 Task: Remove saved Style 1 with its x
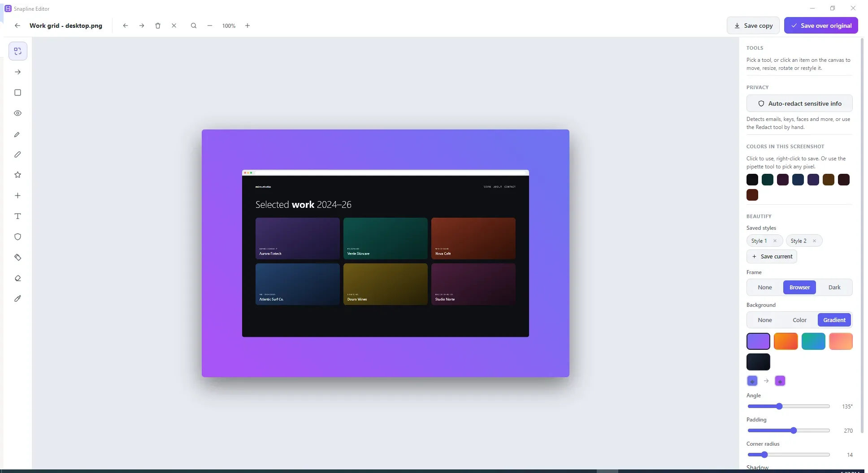point(775,241)
